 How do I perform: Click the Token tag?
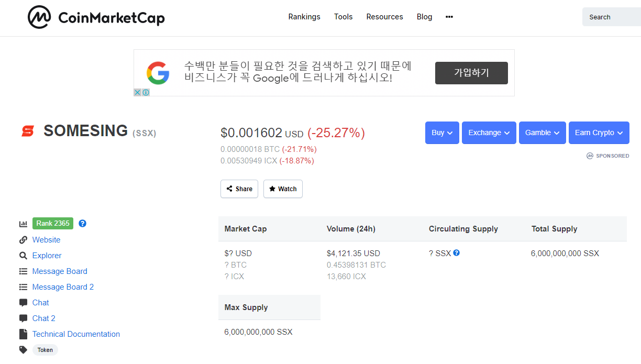[45, 350]
